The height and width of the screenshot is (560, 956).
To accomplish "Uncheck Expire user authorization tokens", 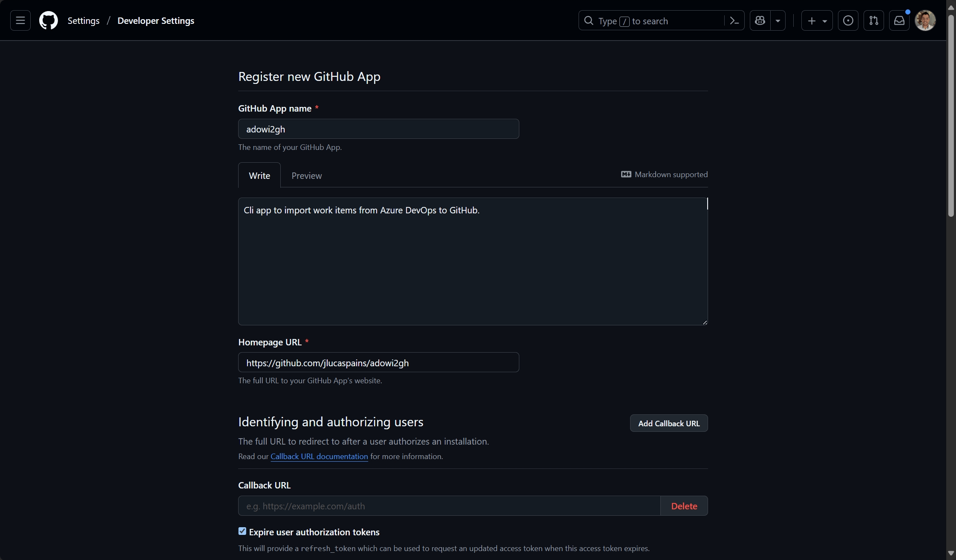I will (242, 531).
